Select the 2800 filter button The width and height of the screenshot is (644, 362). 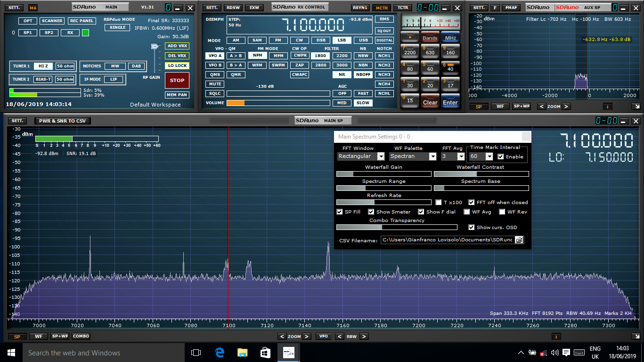point(321,65)
